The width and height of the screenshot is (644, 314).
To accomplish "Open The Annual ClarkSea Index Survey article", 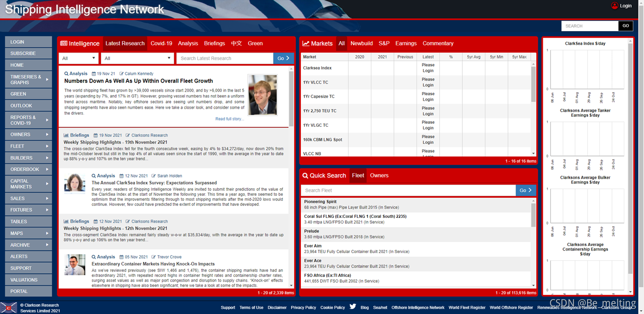I will pyautogui.click(x=154, y=183).
